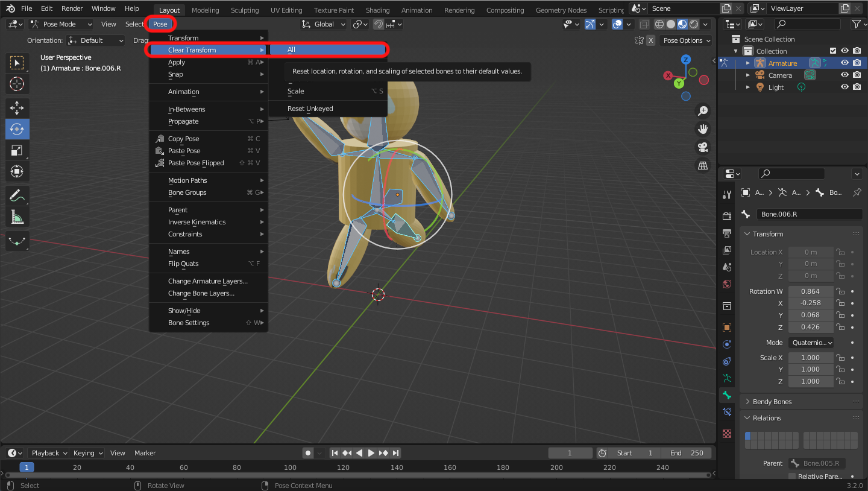The width and height of the screenshot is (868, 491).
Task: Select the Move tool
Action: [x=17, y=108]
